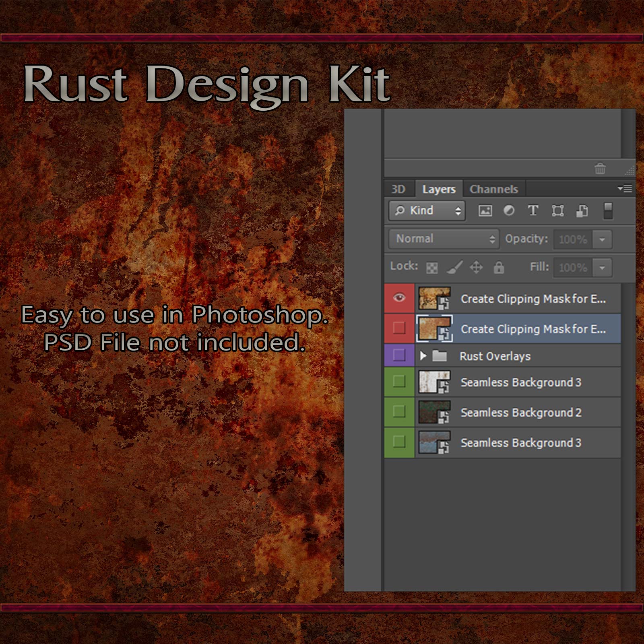Filter for smart object layers
The width and height of the screenshot is (644, 644).
coord(582,211)
